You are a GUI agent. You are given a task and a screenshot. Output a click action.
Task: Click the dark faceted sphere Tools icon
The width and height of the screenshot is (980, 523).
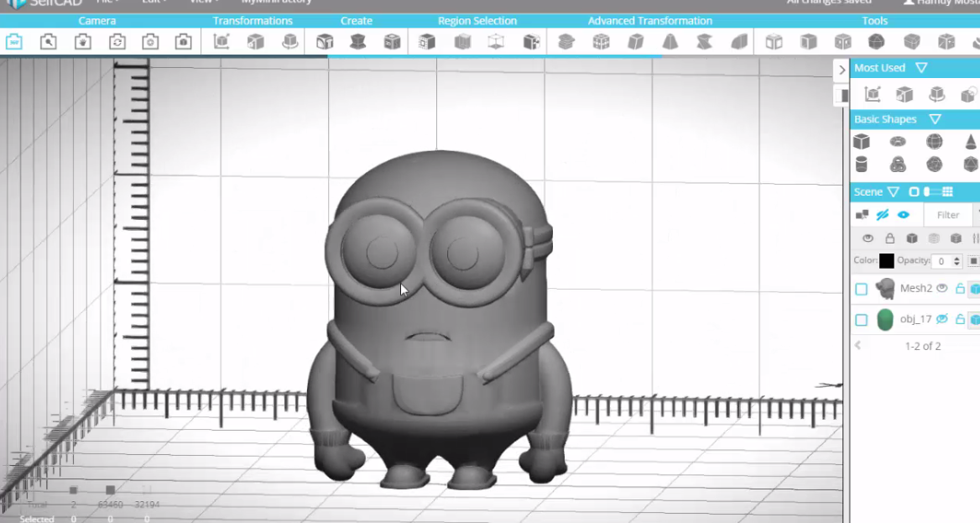(x=877, y=42)
